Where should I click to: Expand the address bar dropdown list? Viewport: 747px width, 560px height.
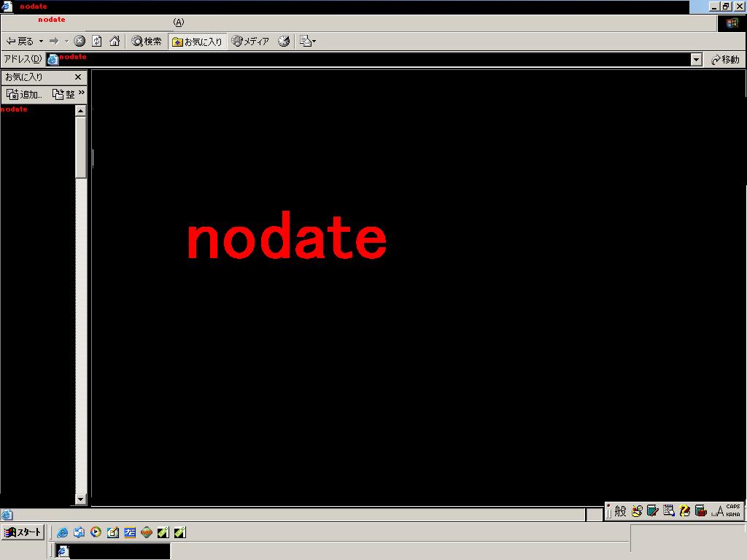pos(696,60)
